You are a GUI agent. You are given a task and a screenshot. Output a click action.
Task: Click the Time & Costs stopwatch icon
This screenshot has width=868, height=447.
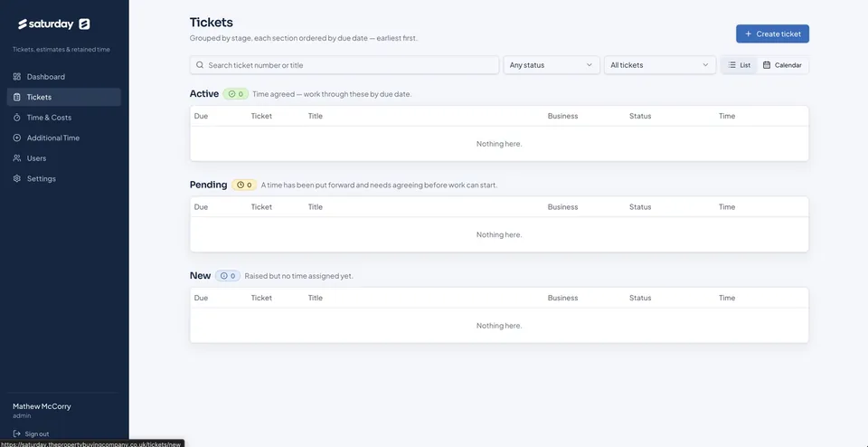16,118
